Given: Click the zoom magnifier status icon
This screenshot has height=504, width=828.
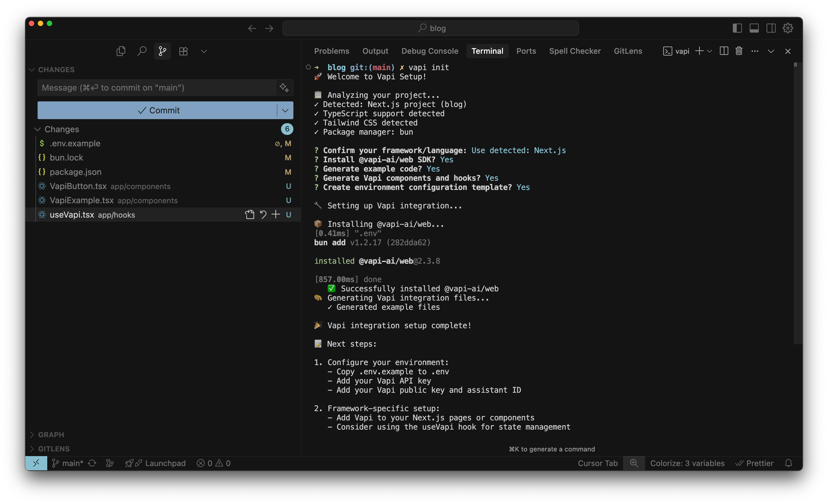Looking at the screenshot, I should coord(634,463).
